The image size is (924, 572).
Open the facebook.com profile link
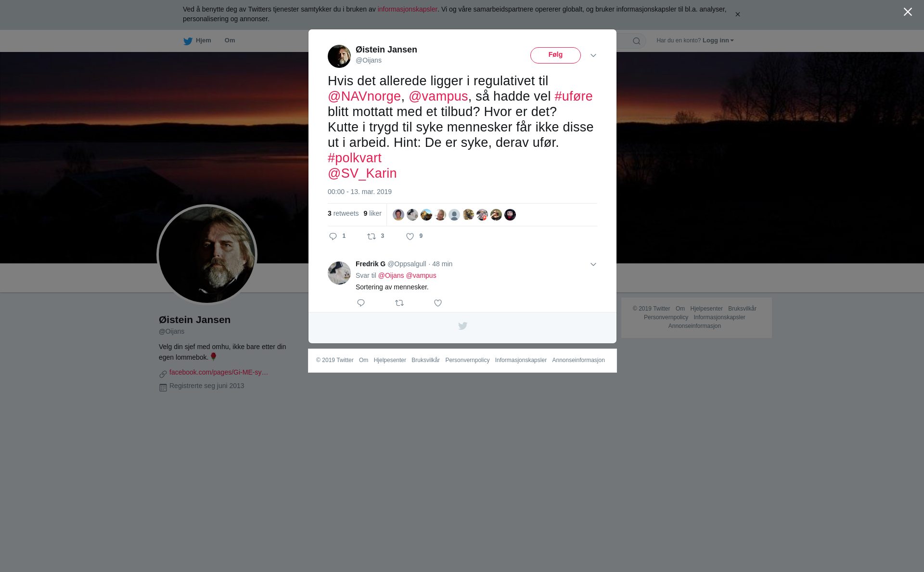pyautogui.click(x=219, y=372)
